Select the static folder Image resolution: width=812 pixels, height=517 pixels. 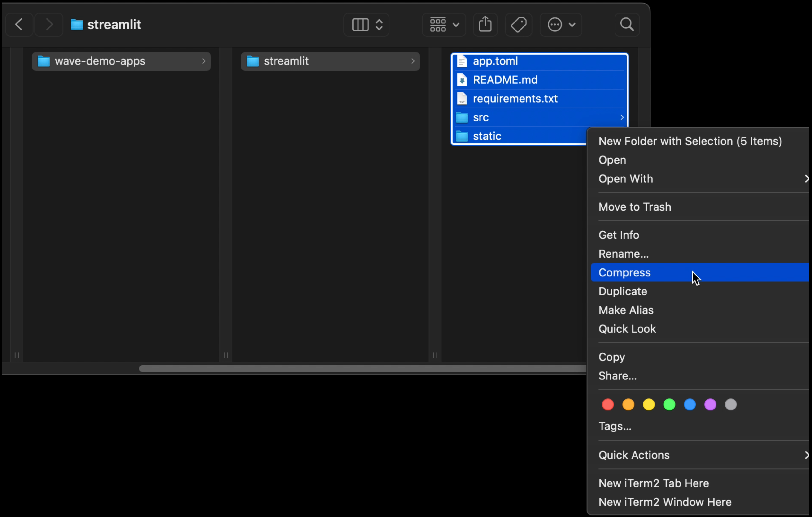pos(519,136)
